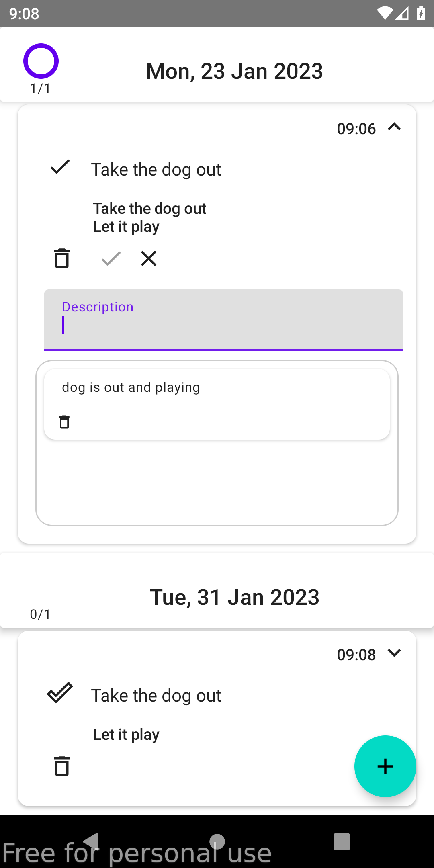Select the Tue, 31 Jan 2023 date header
The width and height of the screenshot is (434, 868).
click(x=235, y=597)
